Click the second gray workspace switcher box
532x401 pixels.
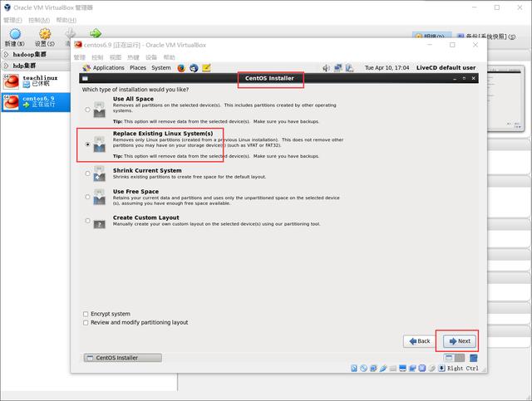[x=460, y=358]
